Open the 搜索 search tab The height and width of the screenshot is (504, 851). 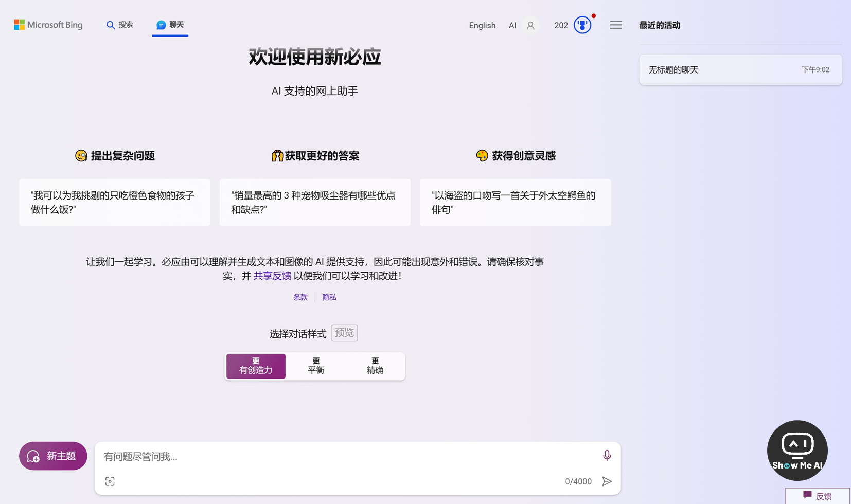(x=120, y=25)
